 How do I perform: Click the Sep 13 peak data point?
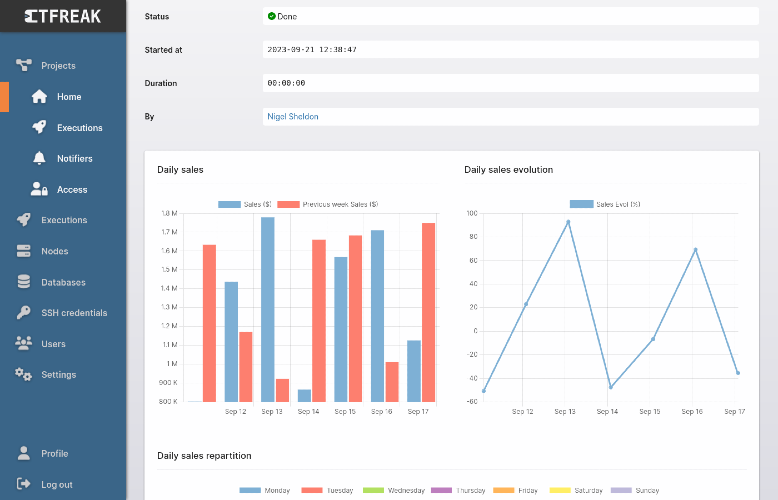[568, 222]
